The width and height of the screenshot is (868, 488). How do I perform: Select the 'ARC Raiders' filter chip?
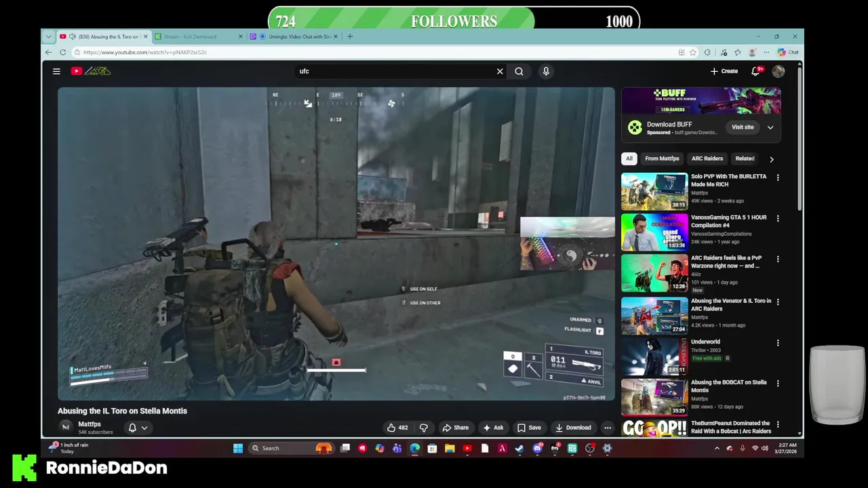tap(707, 159)
